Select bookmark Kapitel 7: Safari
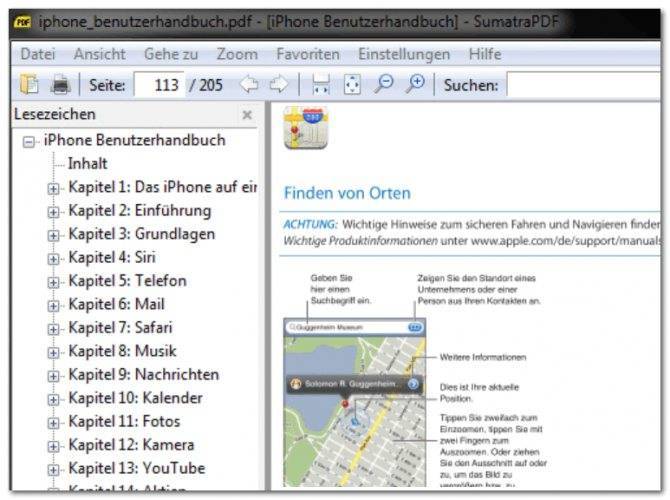 (120, 328)
